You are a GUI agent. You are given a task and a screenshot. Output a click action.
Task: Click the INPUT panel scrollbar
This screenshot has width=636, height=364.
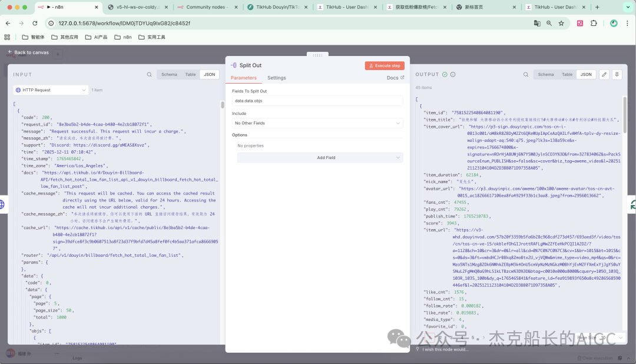point(222,105)
